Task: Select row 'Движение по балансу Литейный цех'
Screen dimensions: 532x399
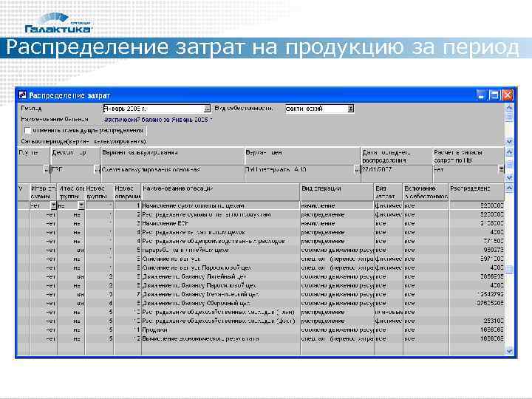Action: click(261, 276)
